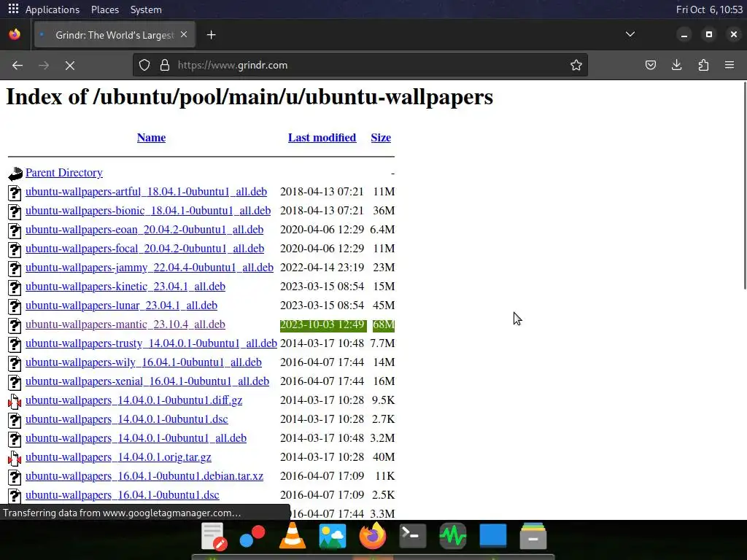The height and width of the screenshot is (560, 747).
Task: View site security padlock info
Action: [165, 65]
